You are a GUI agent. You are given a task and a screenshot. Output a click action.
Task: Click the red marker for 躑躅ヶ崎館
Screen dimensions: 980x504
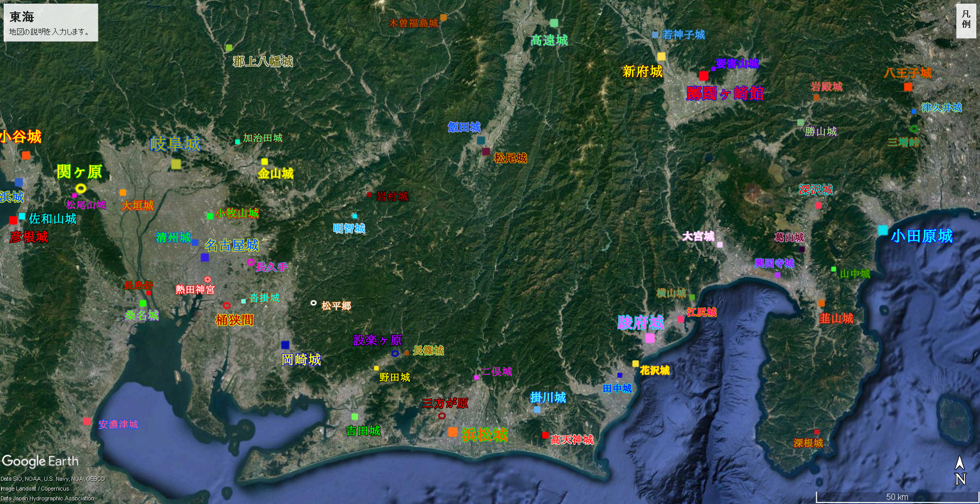pyautogui.click(x=703, y=76)
